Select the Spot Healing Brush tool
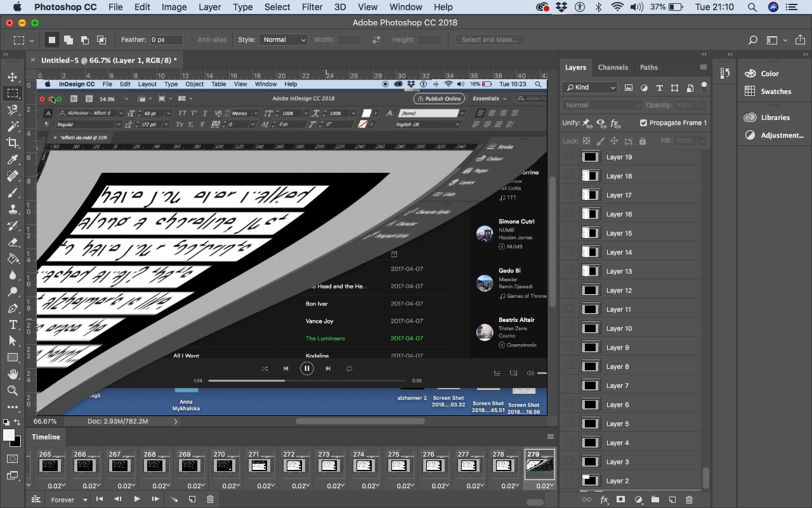The image size is (812, 508). point(13,176)
